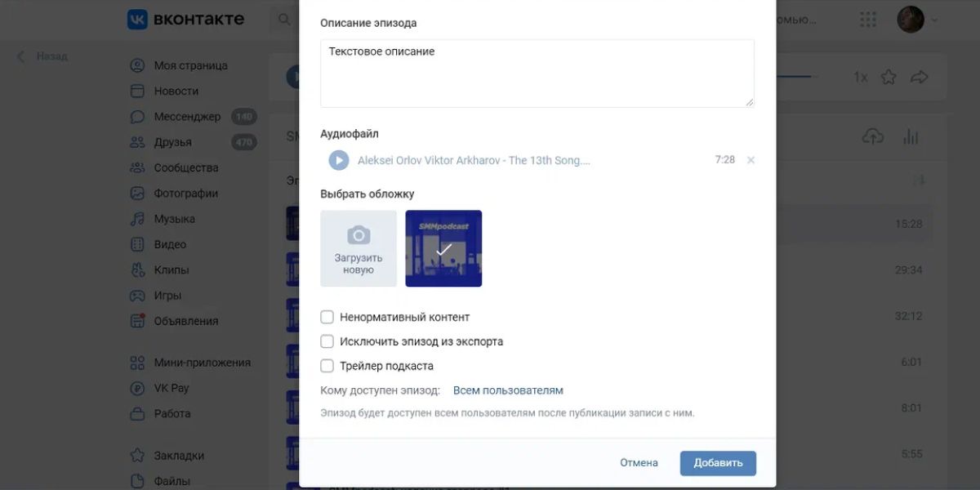Click the favorite star icon
The height and width of the screenshot is (490, 980).
pos(889,77)
